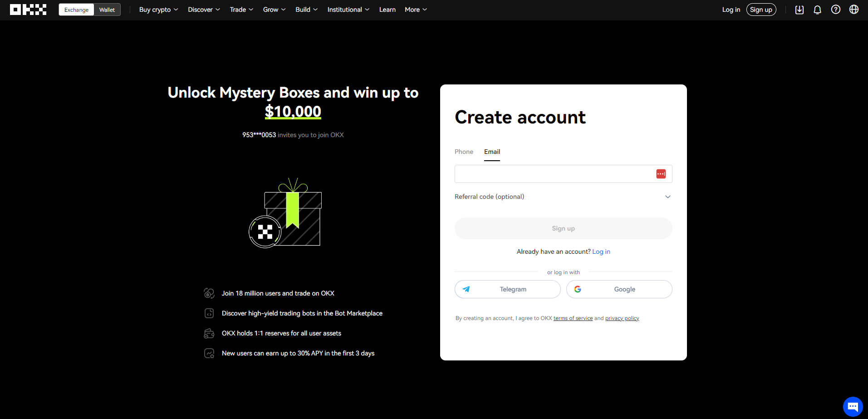This screenshot has width=868, height=419.
Task: Click the blue Log in link
Action: 601,251
